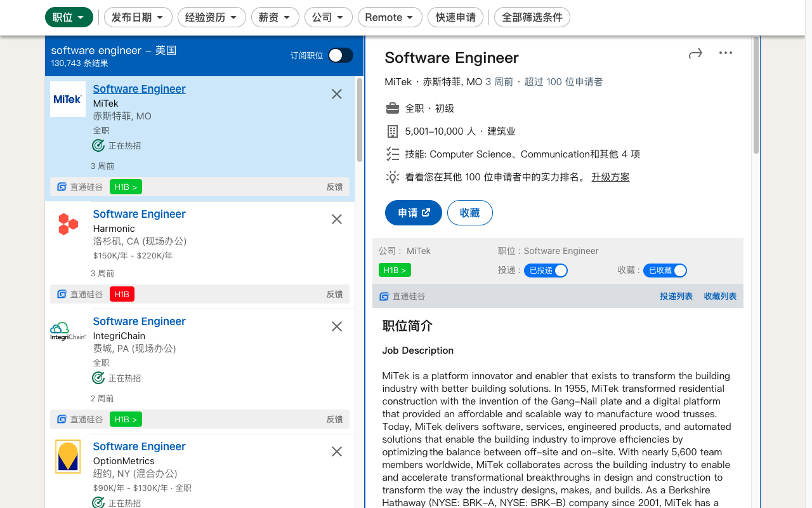The width and height of the screenshot is (812, 508).
Task: Click the job list scrollbar
Action: (x=360, y=120)
